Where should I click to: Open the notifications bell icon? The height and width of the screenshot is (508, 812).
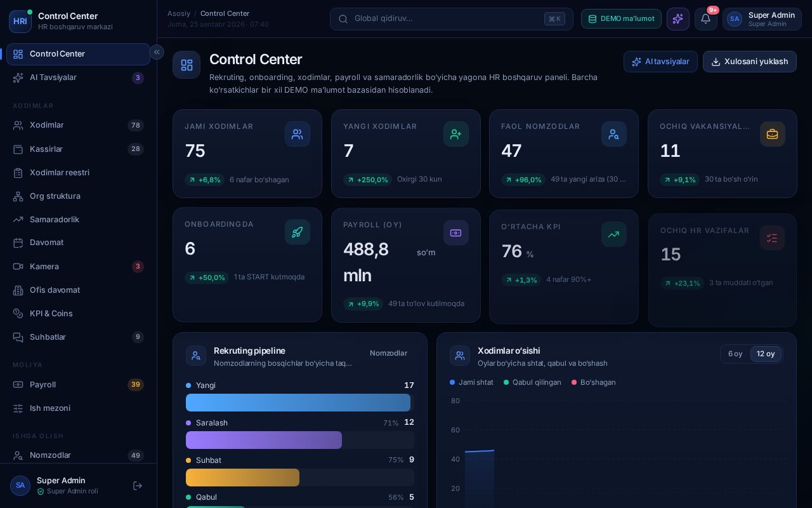coord(705,19)
